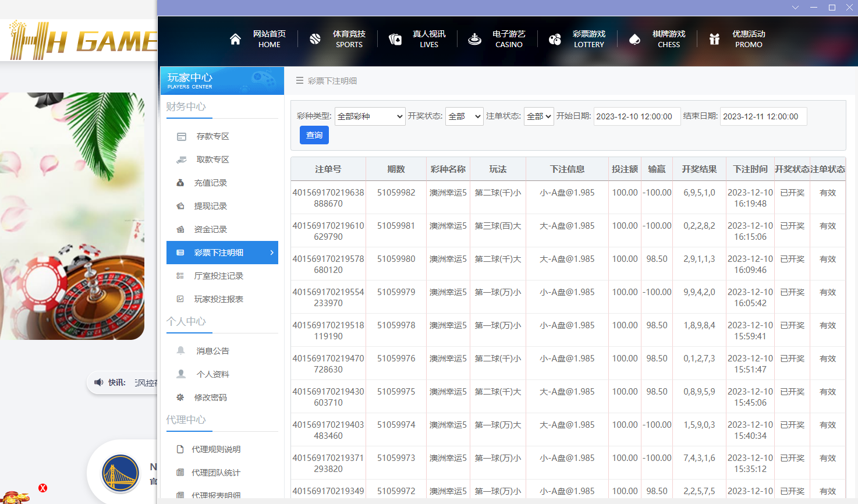Click the 充值记录 sidebar icon
The width and height of the screenshot is (858, 504).
click(180, 183)
